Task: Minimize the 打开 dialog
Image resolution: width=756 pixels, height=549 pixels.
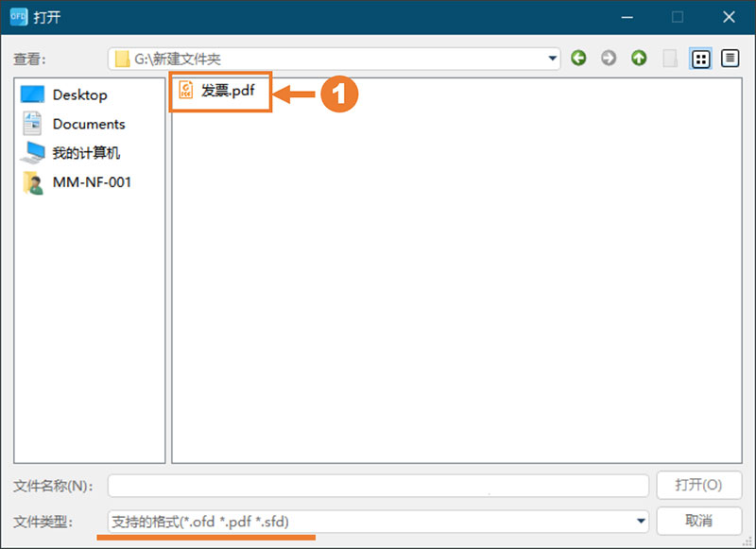Action: tap(627, 17)
